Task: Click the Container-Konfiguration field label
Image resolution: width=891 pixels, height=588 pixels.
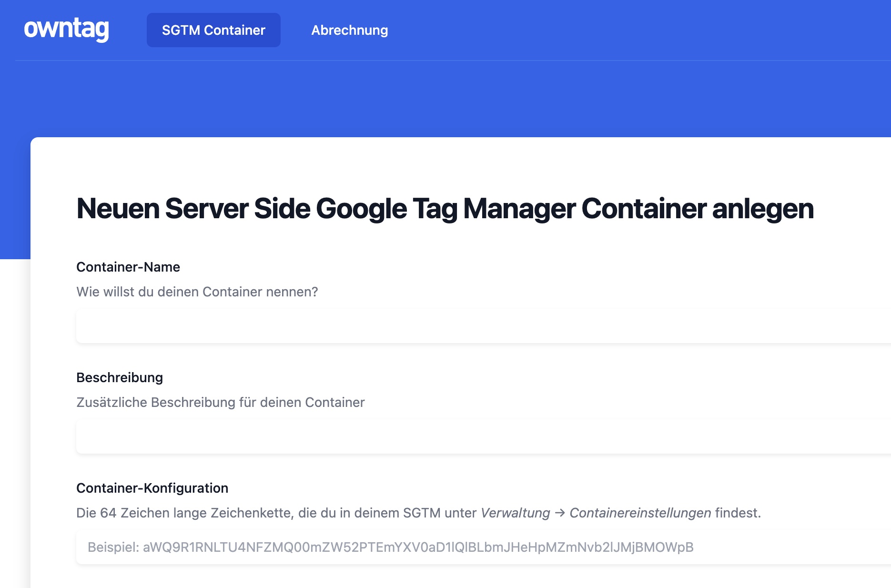Action: [152, 488]
